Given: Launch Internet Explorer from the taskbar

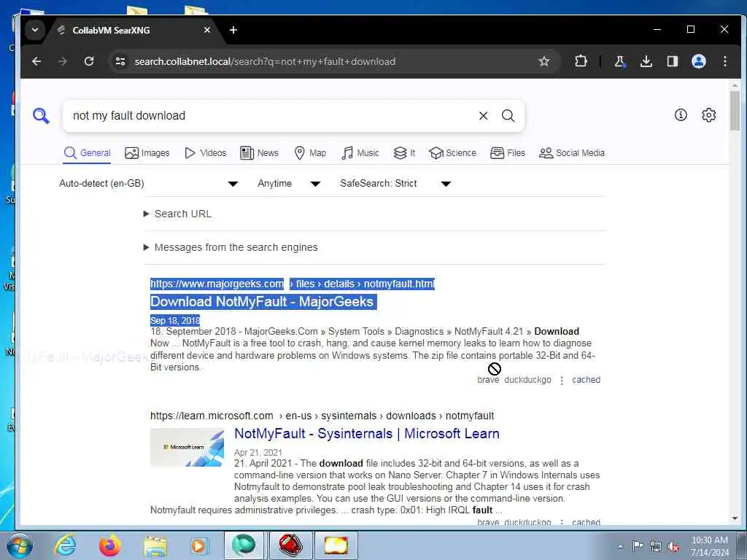Looking at the screenshot, I should [64, 545].
